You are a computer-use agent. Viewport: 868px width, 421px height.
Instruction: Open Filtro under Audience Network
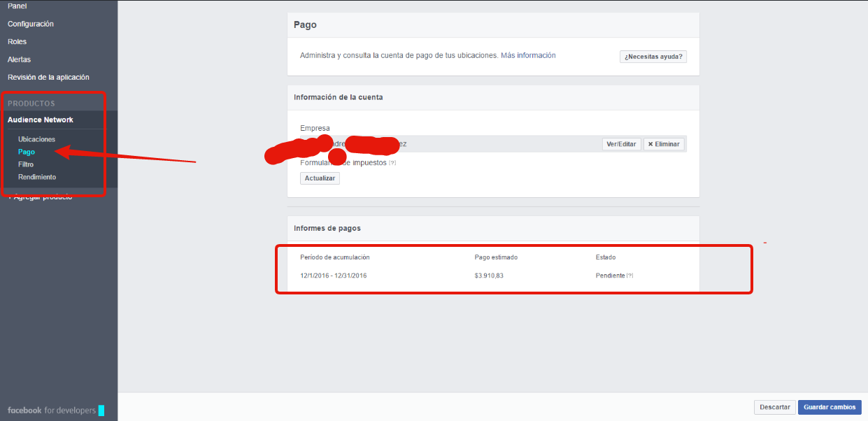[x=26, y=164]
